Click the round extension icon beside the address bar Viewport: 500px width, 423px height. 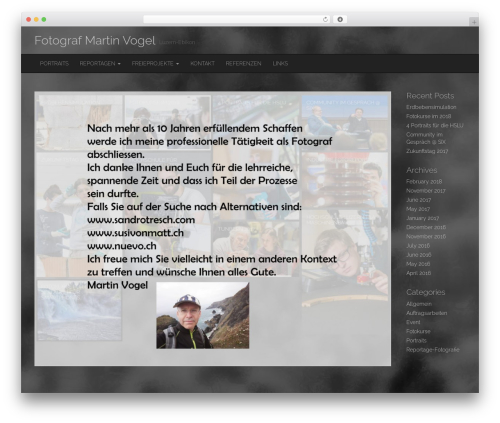(340, 20)
